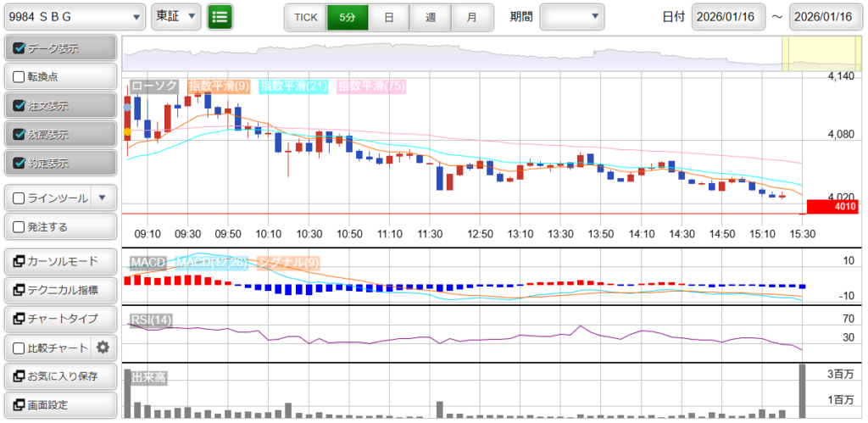Screen dimensions: 868x423
Task: Open チャートタイプ selection window
Action: click(x=59, y=319)
